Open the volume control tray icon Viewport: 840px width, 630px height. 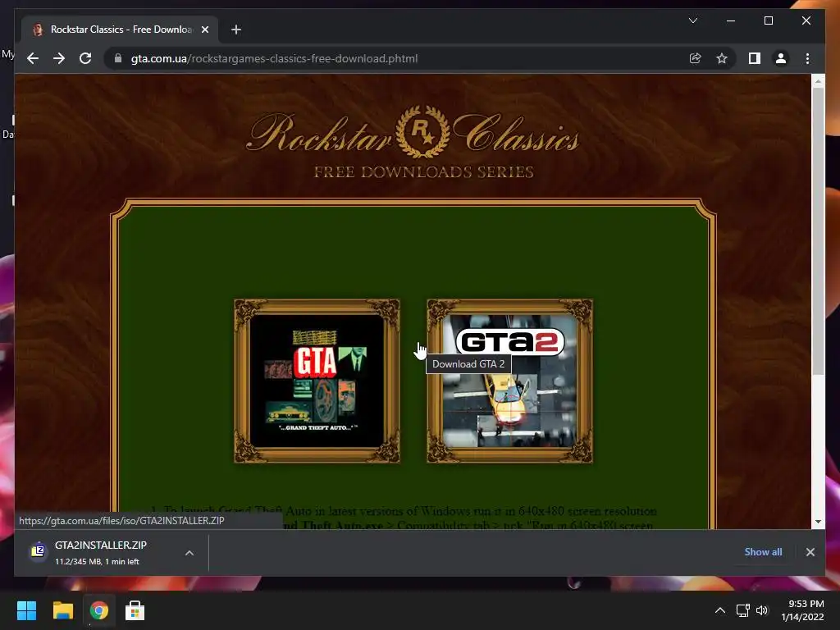[x=762, y=610]
